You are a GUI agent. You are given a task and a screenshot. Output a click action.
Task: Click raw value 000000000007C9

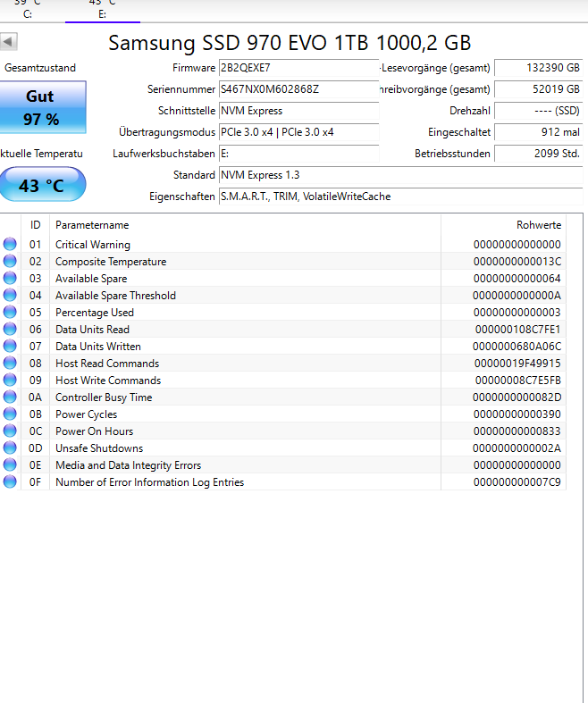pyautogui.click(x=517, y=482)
